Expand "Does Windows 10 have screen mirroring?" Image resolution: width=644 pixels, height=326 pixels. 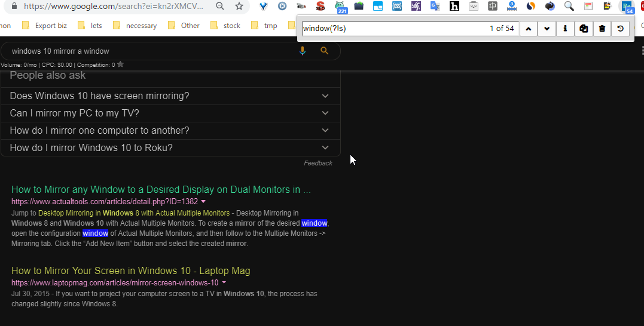170,96
